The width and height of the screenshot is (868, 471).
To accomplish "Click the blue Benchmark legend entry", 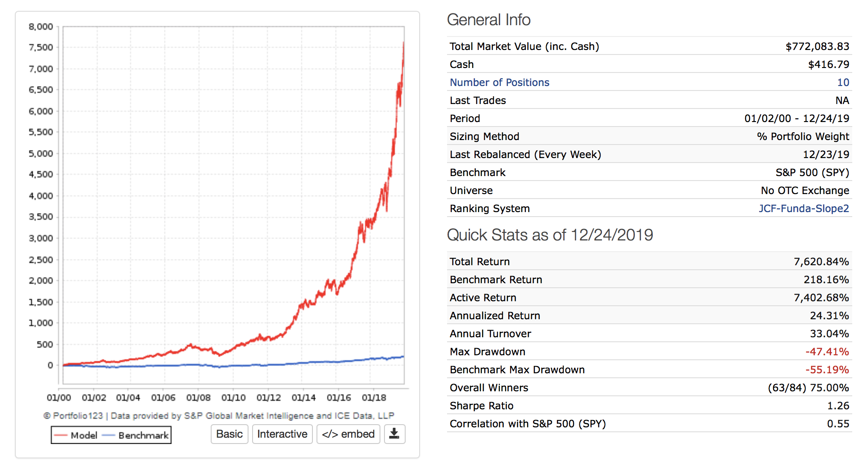I will [x=137, y=435].
